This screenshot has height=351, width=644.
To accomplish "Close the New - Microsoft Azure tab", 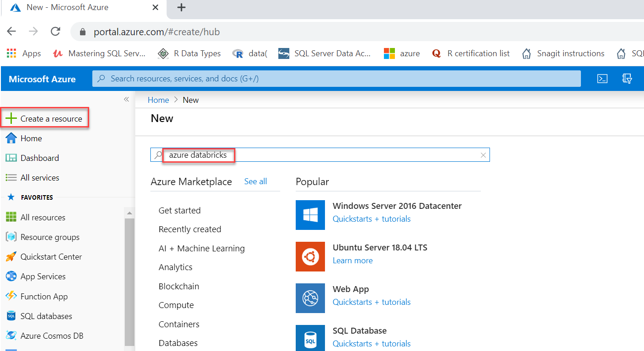I will coord(155,7).
